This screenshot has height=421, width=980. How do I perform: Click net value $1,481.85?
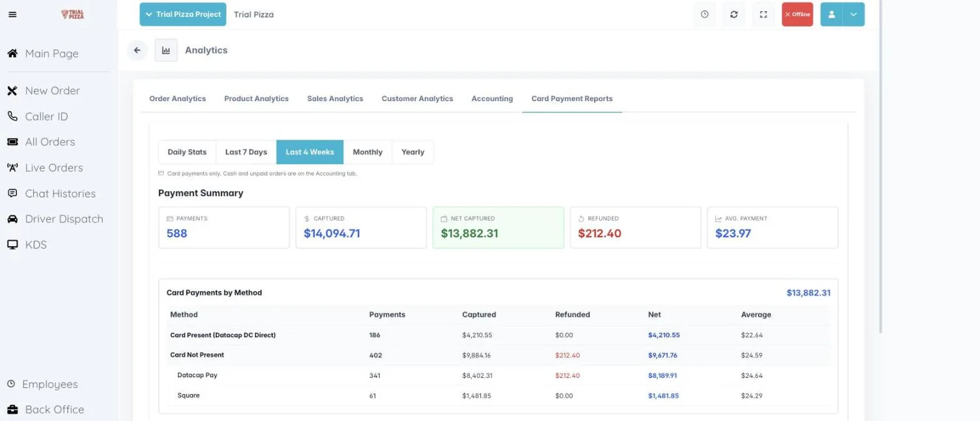point(664,396)
